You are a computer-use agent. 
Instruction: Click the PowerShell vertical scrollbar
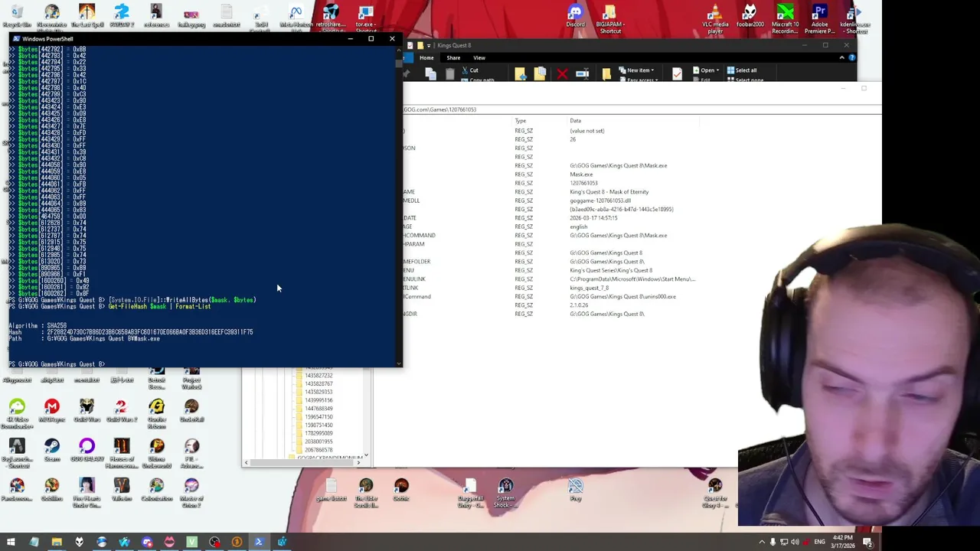[398, 207]
